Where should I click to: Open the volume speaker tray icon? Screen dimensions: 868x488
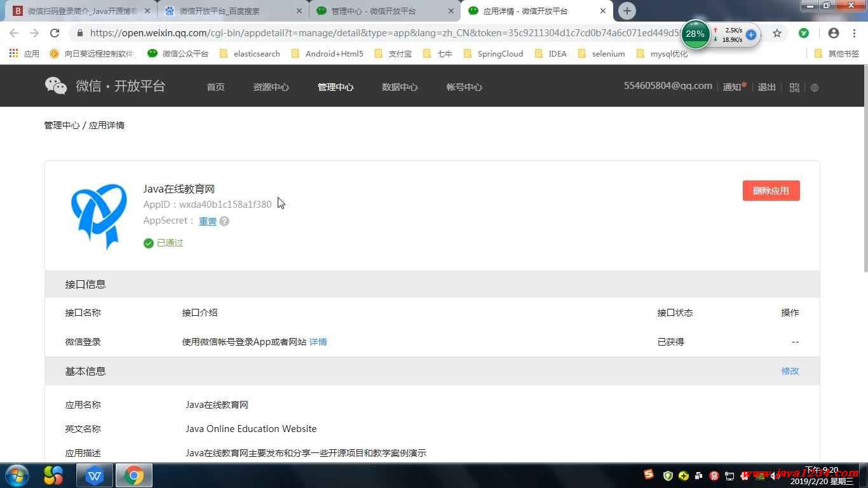tap(776, 475)
